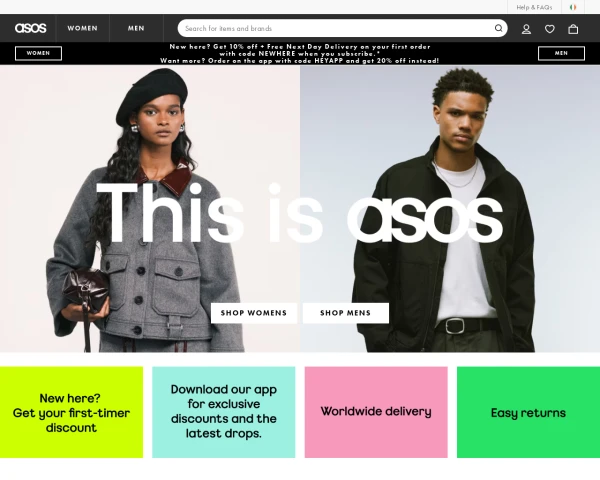600x480 pixels.
Task: Click the search magnifier icon
Action: click(x=498, y=28)
